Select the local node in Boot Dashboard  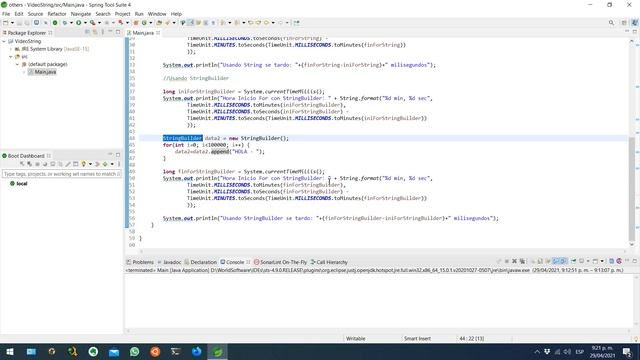pos(19,184)
